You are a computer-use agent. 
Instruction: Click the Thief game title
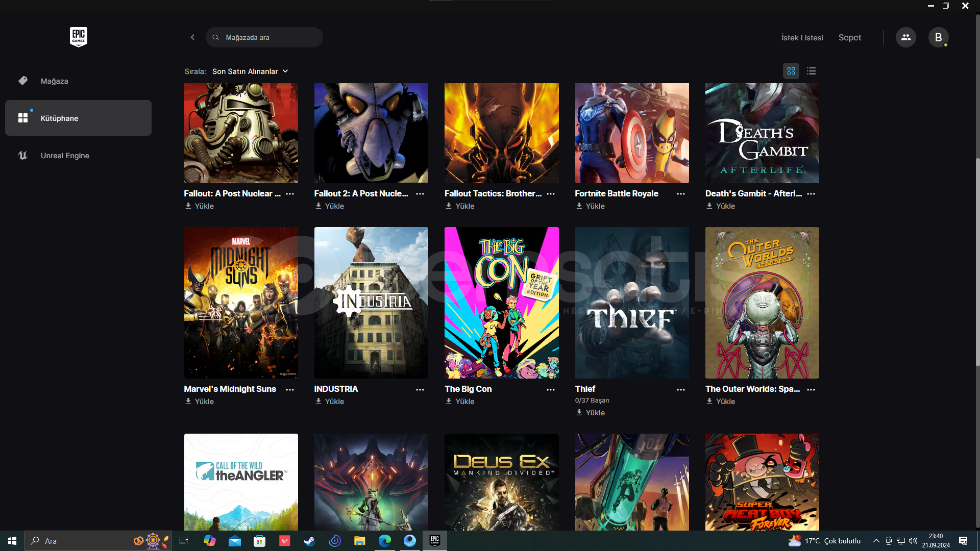[x=585, y=389]
